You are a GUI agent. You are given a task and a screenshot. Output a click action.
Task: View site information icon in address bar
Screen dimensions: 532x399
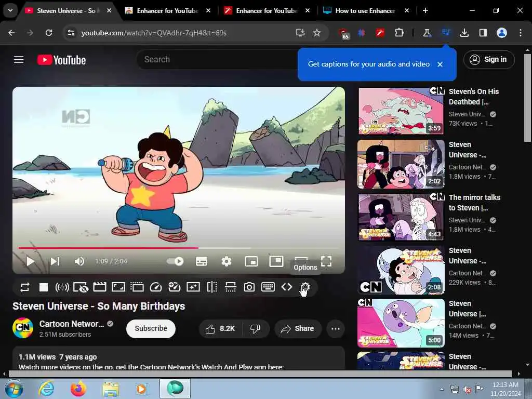(x=71, y=33)
